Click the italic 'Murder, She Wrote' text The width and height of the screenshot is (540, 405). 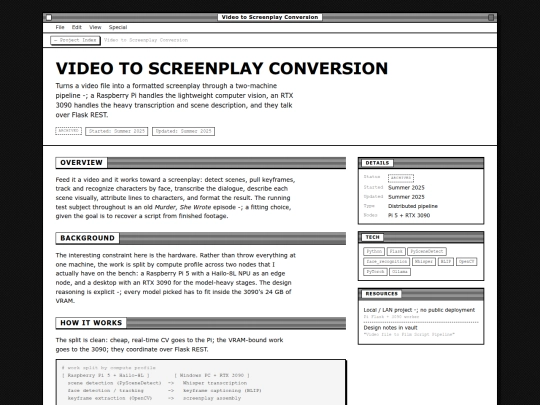click(x=183, y=207)
